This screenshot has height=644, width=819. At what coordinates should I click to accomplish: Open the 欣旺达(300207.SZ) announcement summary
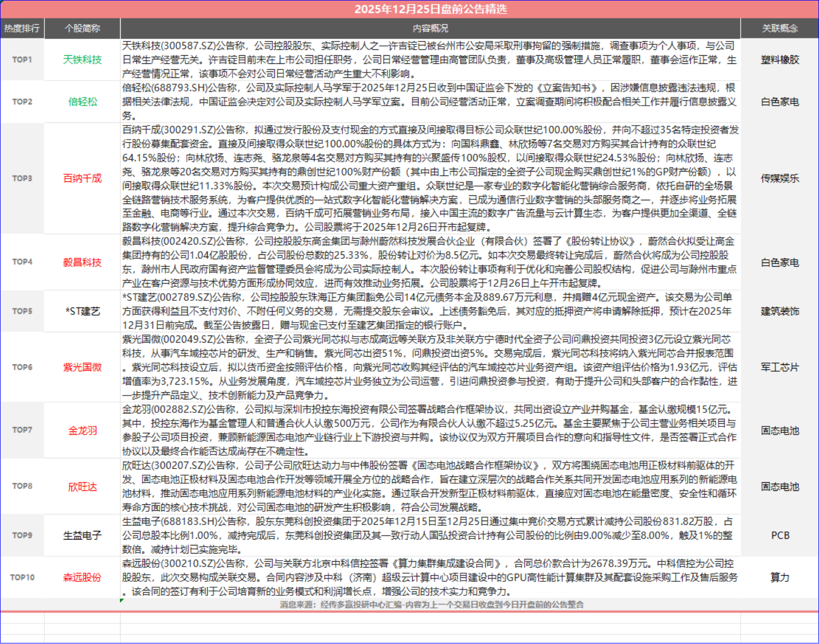coord(430,486)
